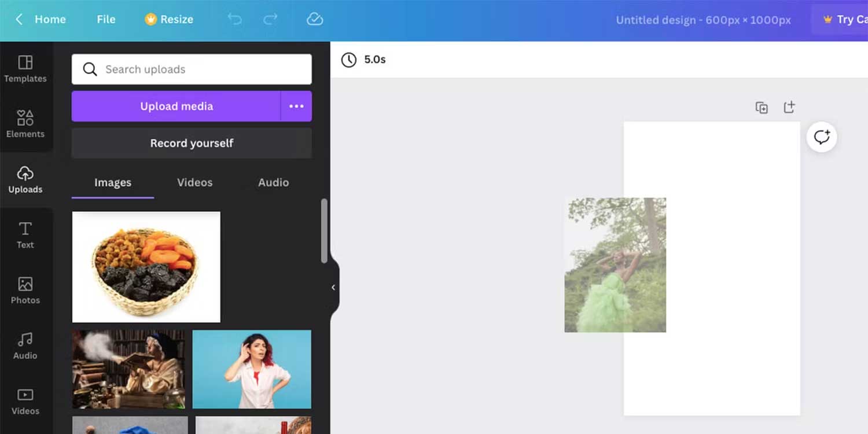The image size is (868, 434).
Task: Select the Uploads panel icon
Action: 25,179
